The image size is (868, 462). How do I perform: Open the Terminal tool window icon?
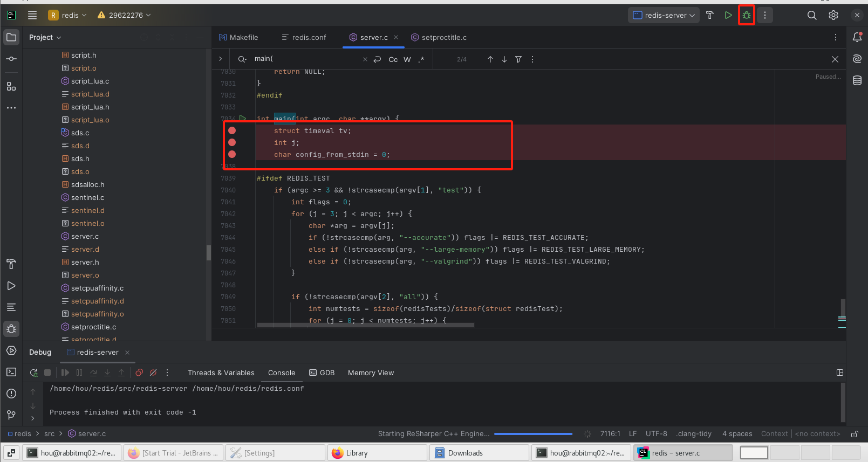pos(11,372)
